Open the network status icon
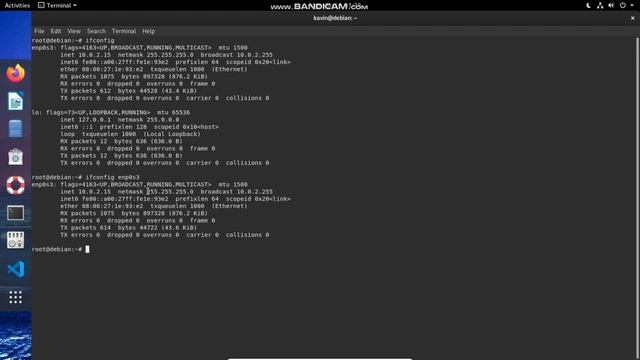The width and height of the screenshot is (640, 360). (600, 5)
